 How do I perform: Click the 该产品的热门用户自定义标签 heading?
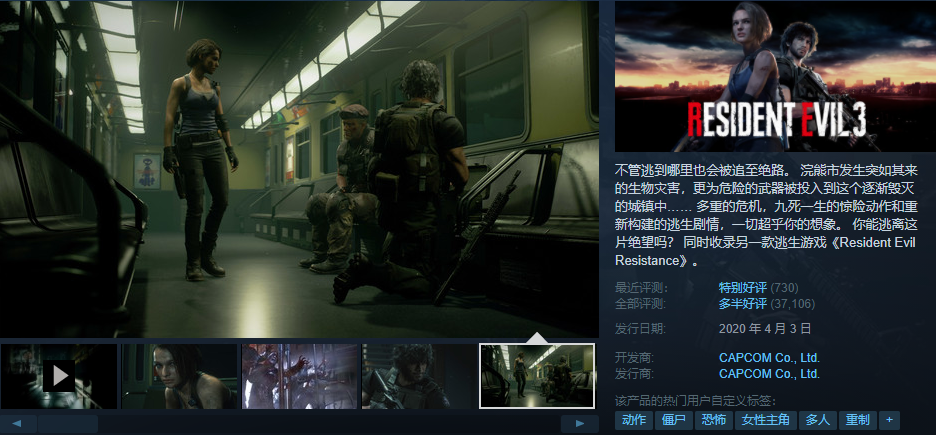pyautogui.click(x=696, y=401)
